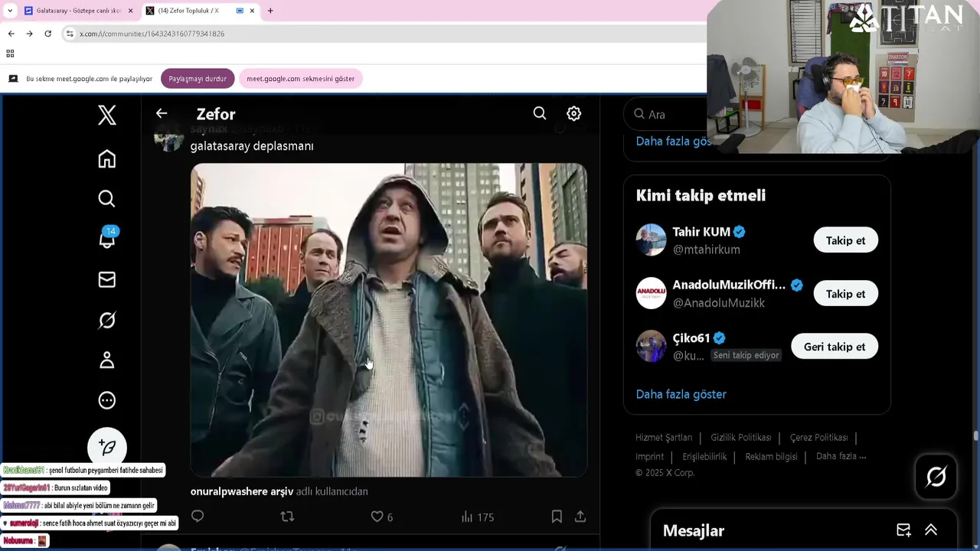
Task: Open a new browser tab
Action: tap(270, 11)
